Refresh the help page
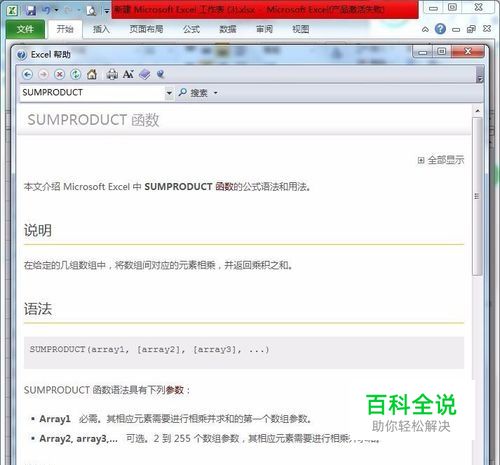The width and height of the screenshot is (500, 465). [x=76, y=74]
